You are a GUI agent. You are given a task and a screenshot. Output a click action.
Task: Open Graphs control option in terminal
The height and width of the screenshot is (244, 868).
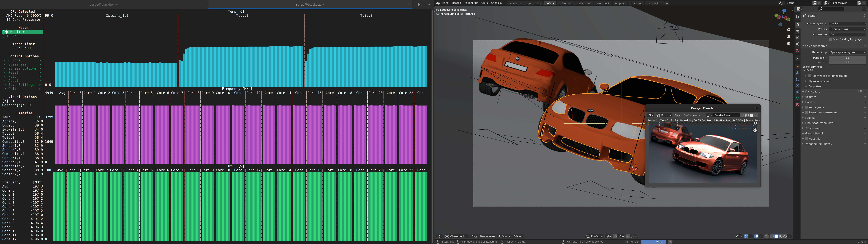23,60
